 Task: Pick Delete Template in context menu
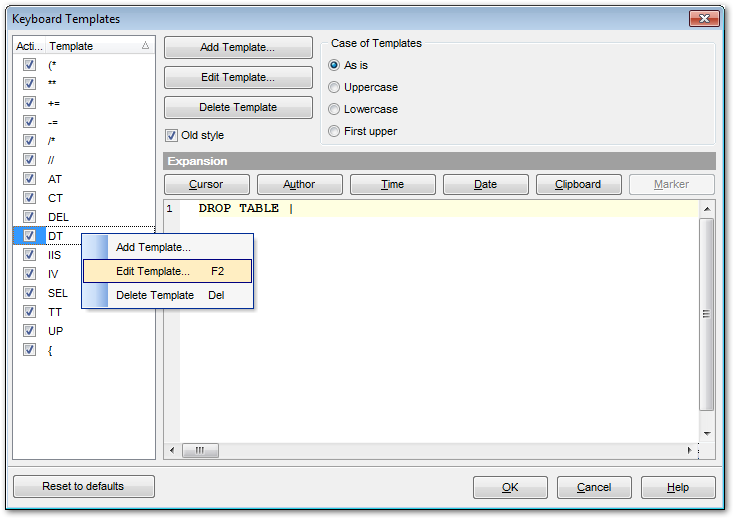click(154, 295)
